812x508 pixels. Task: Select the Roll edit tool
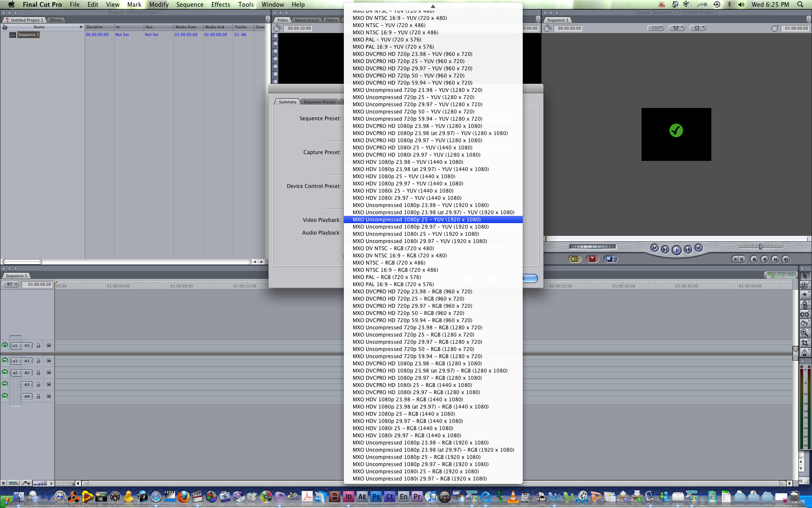click(804, 304)
